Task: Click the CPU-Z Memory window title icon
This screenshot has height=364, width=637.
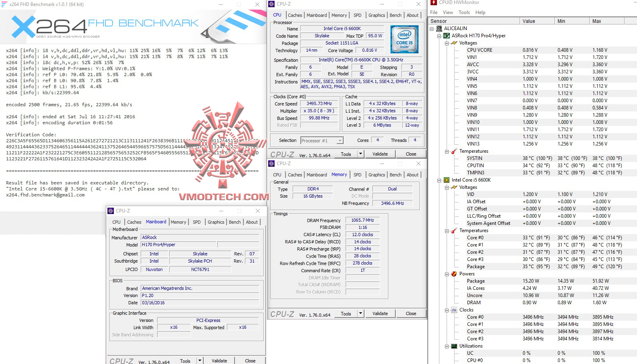Action: [272, 164]
